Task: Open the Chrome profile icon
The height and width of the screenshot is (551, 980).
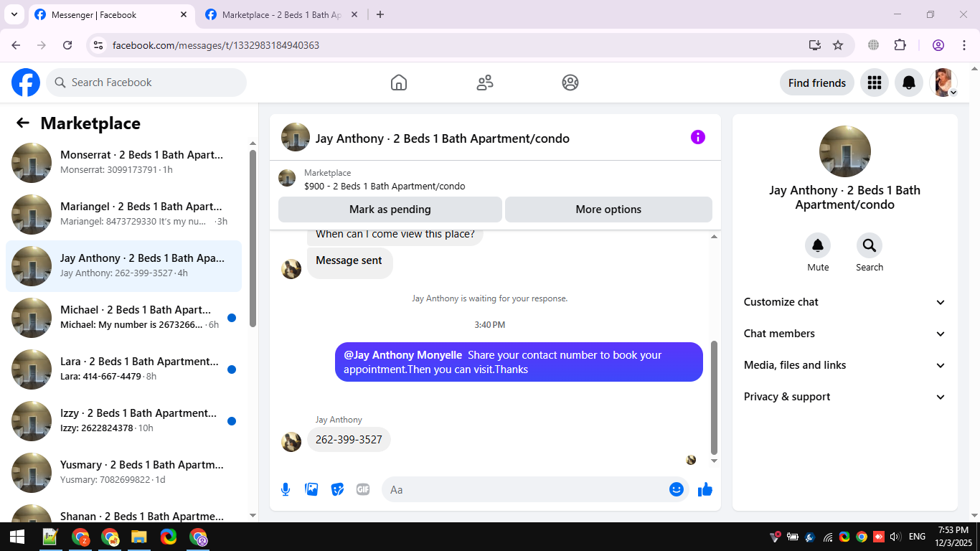Action: point(938,45)
